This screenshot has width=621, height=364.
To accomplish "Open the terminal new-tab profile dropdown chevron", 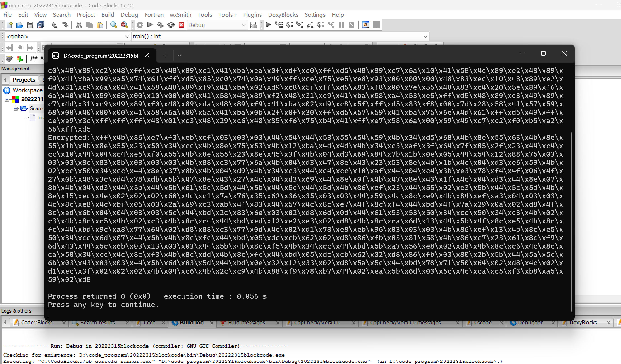I will (179, 55).
